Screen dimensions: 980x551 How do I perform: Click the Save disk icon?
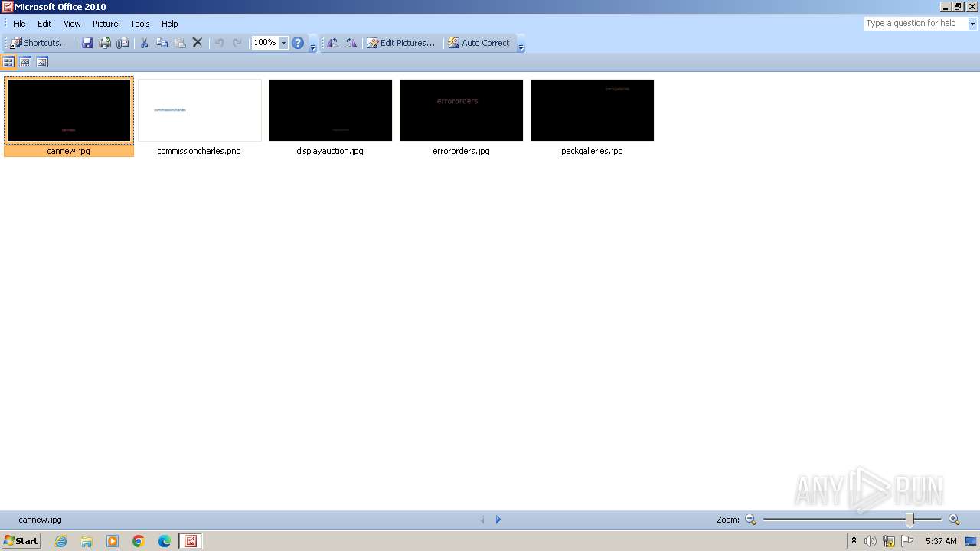(x=87, y=43)
